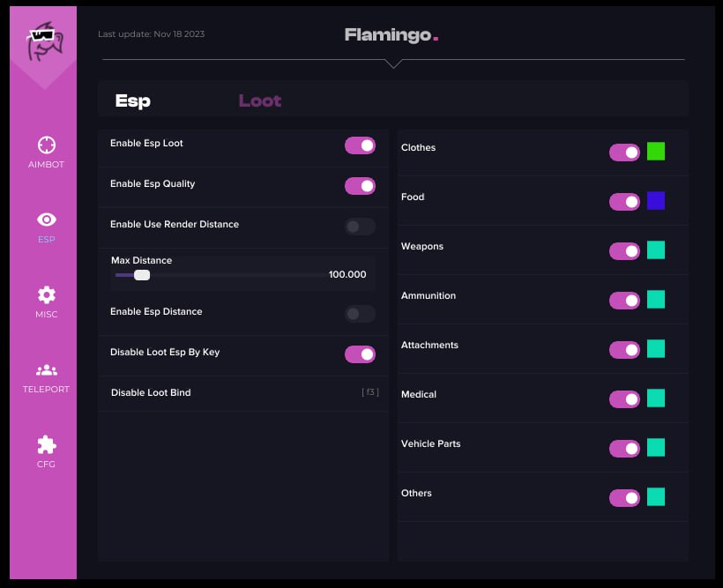The width and height of the screenshot is (723, 588).
Task: Open the AIMBOT crosshair section
Action: 46,153
